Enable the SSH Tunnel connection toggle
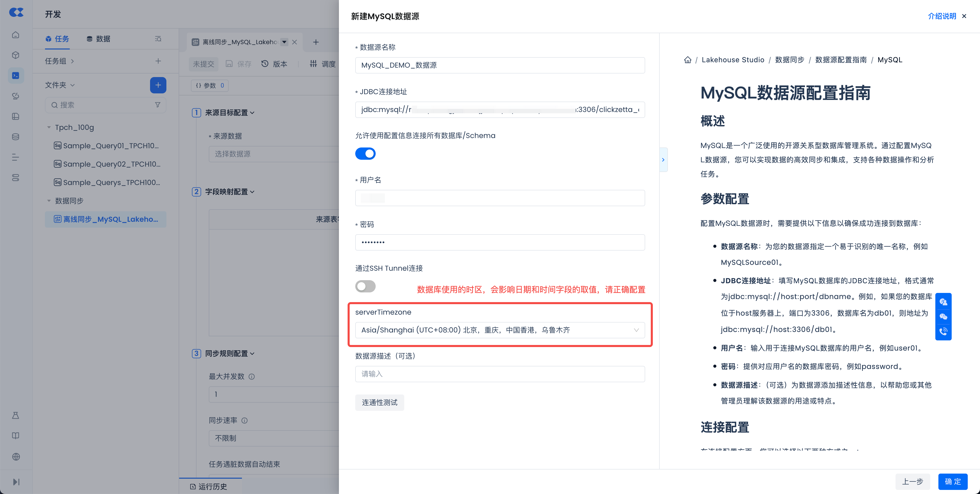980x494 pixels. (365, 286)
